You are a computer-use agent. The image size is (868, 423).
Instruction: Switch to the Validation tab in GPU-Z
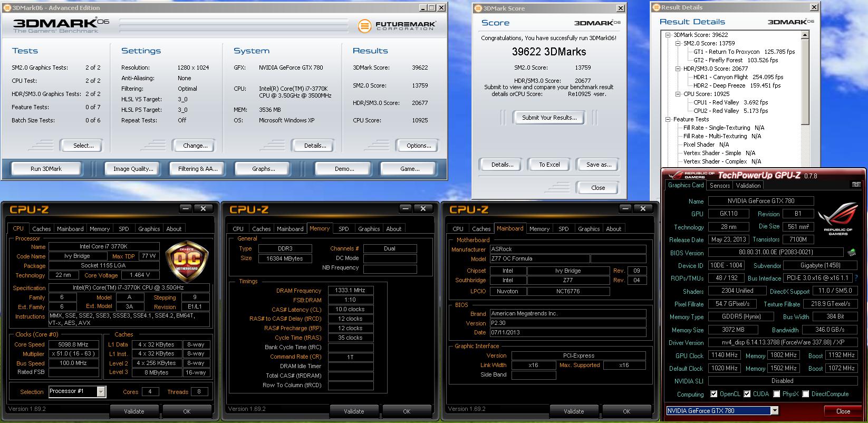[x=748, y=186]
